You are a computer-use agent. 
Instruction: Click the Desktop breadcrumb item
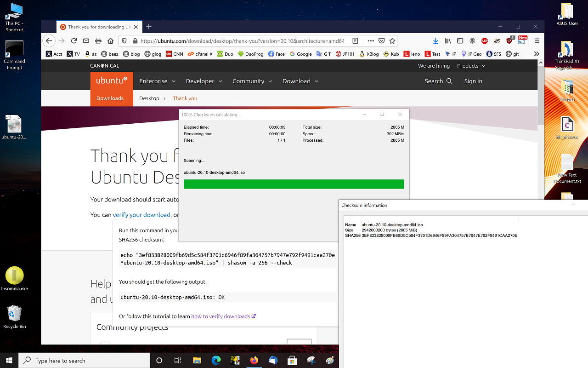[x=149, y=98]
